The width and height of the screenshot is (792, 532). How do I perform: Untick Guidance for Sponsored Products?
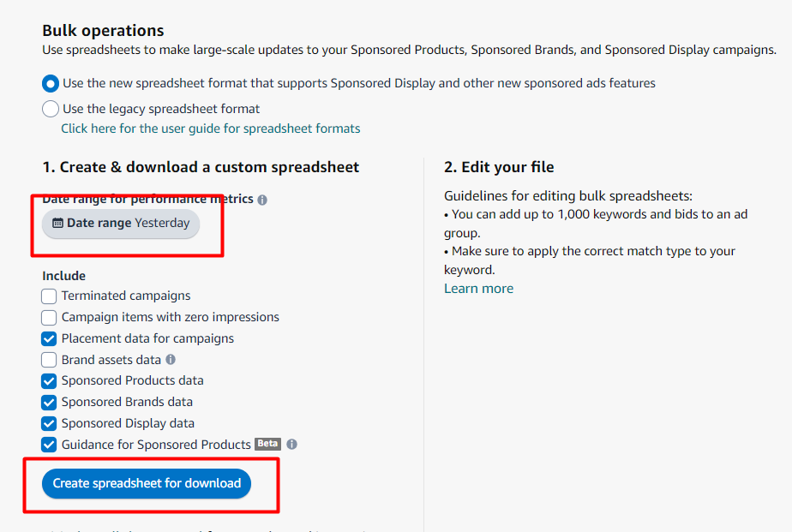pyautogui.click(x=49, y=445)
